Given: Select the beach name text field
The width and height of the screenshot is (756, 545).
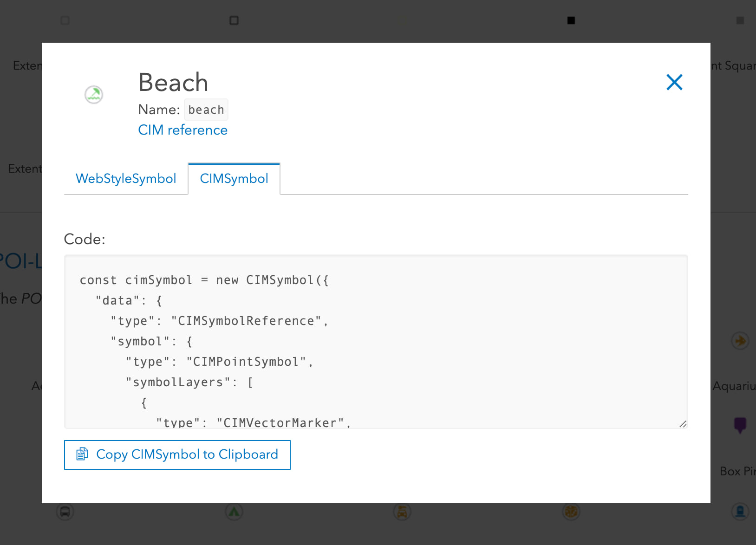Looking at the screenshot, I should [x=206, y=110].
